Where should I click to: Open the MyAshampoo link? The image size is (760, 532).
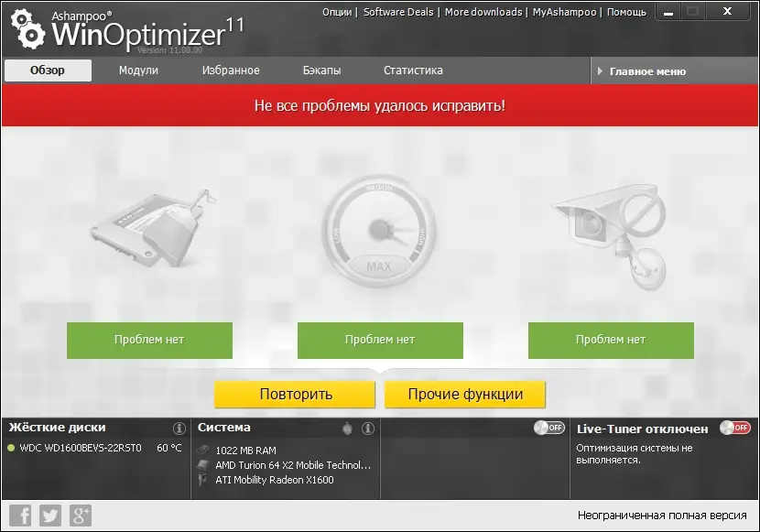tap(564, 12)
